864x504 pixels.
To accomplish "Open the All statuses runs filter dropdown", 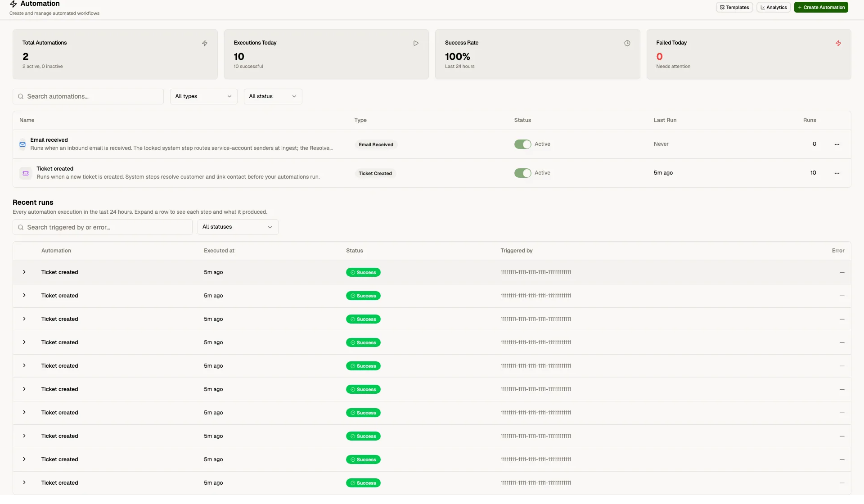I will click(x=238, y=227).
